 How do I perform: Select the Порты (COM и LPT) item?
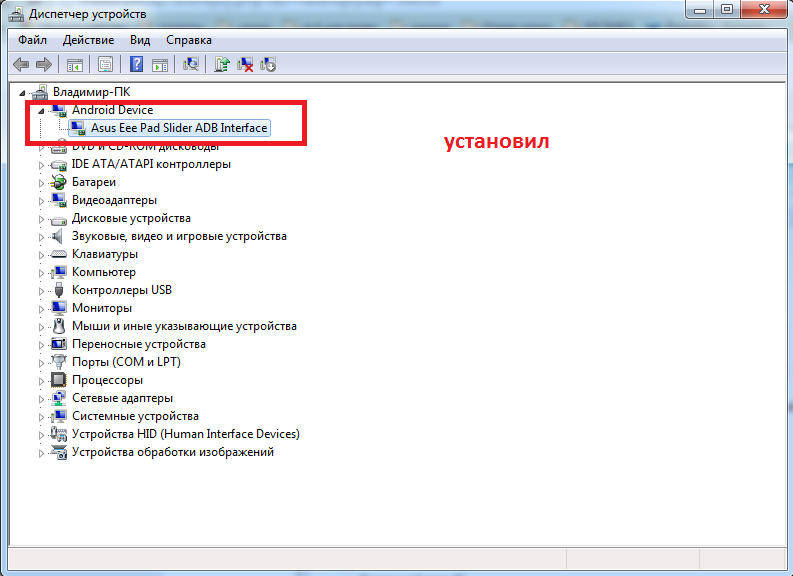(x=126, y=362)
